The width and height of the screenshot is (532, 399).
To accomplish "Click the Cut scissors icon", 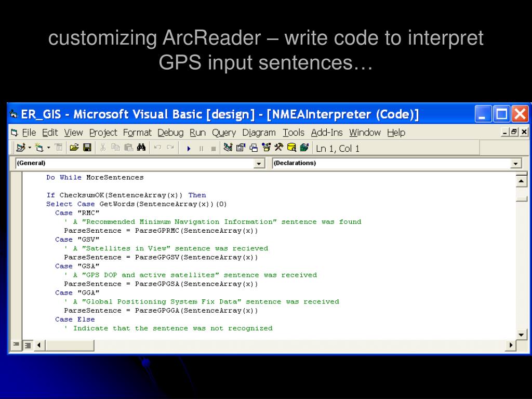I will (103, 147).
